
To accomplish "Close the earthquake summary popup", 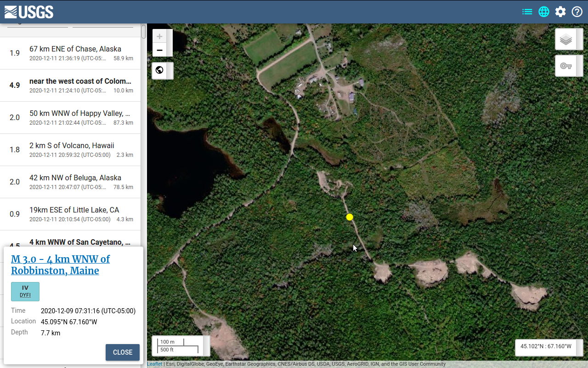I will point(123,352).
